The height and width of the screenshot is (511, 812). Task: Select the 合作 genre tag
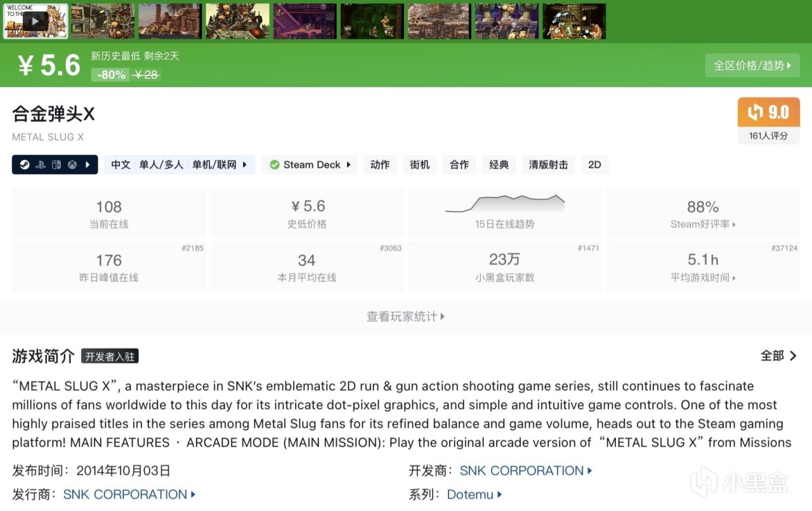click(x=459, y=164)
